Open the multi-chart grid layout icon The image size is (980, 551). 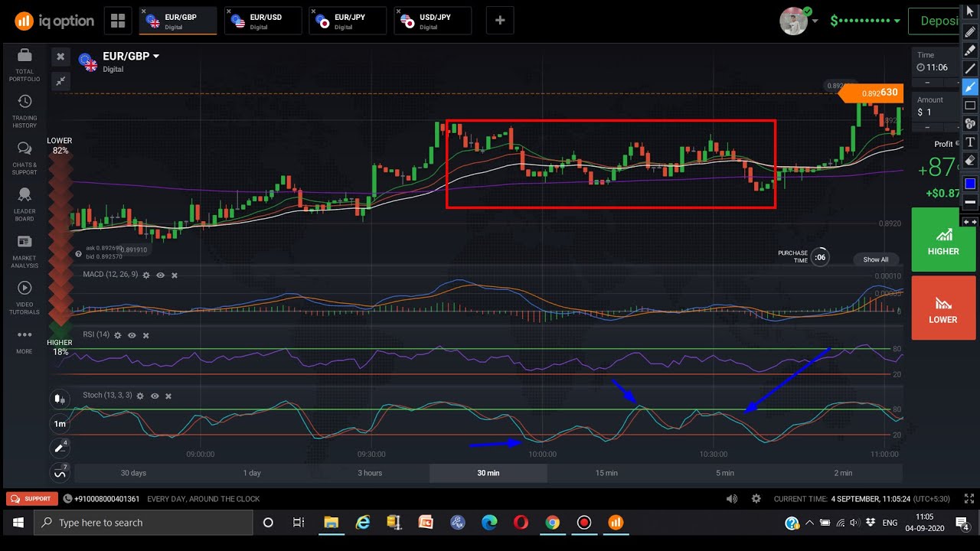[x=118, y=21]
